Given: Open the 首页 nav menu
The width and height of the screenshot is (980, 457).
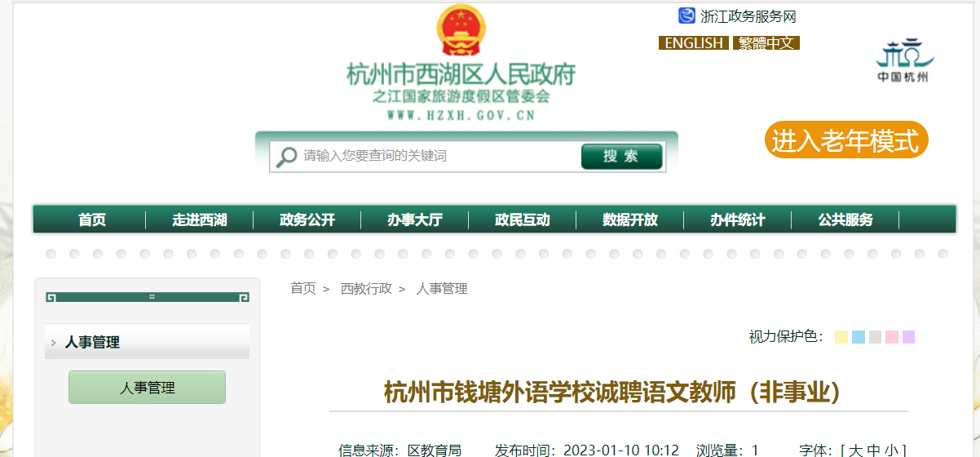Looking at the screenshot, I should point(92,220).
